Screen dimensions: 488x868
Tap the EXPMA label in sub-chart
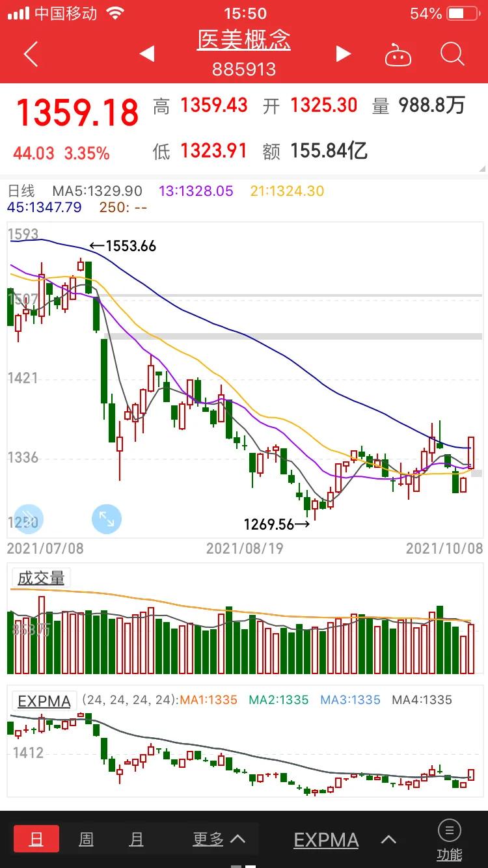pos(44,701)
